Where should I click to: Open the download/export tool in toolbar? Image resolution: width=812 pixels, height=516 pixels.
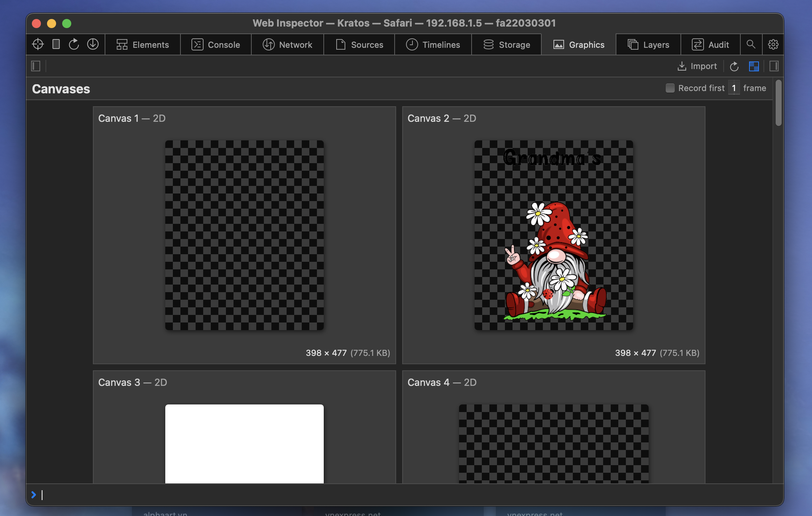coord(92,44)
